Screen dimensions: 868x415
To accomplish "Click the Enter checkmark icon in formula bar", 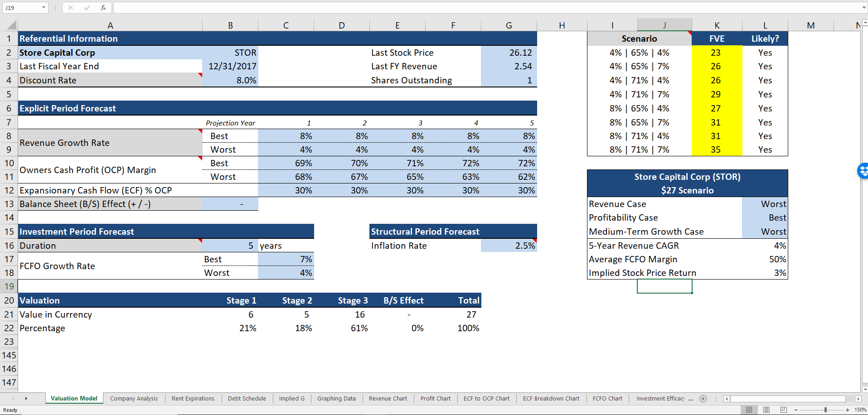I will [x=87, y=8].
